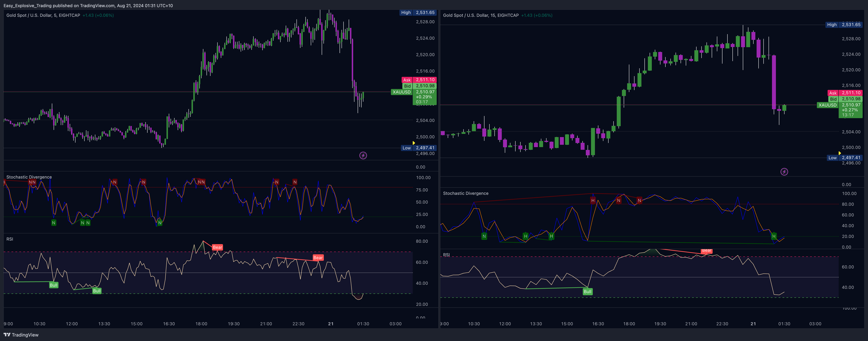This screenshot has height=341, width=868.
Task: Click the Bid 2,510.98 tag on 15-minute chart
Action: (845, 99)
